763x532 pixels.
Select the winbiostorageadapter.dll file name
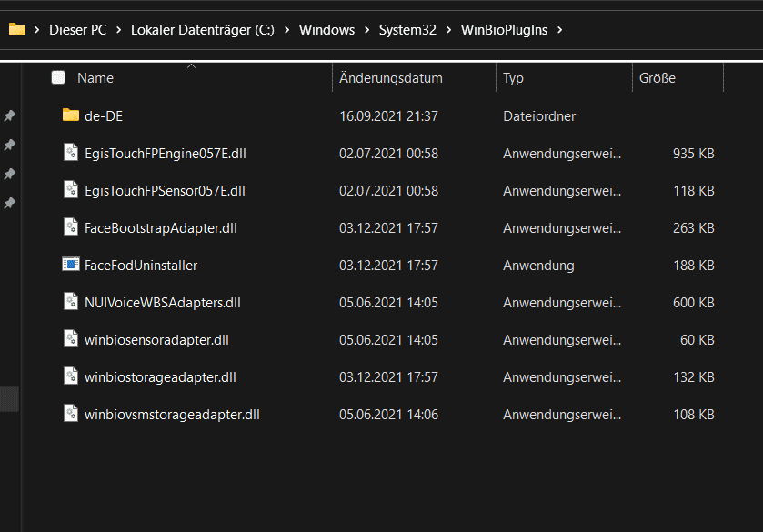click(160, 376)
